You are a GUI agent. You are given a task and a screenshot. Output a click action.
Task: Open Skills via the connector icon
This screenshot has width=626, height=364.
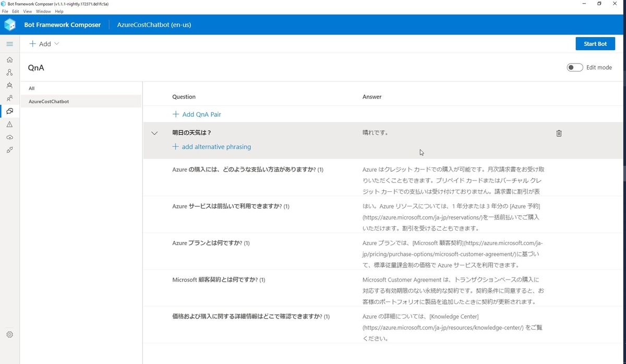click(9, 150)
